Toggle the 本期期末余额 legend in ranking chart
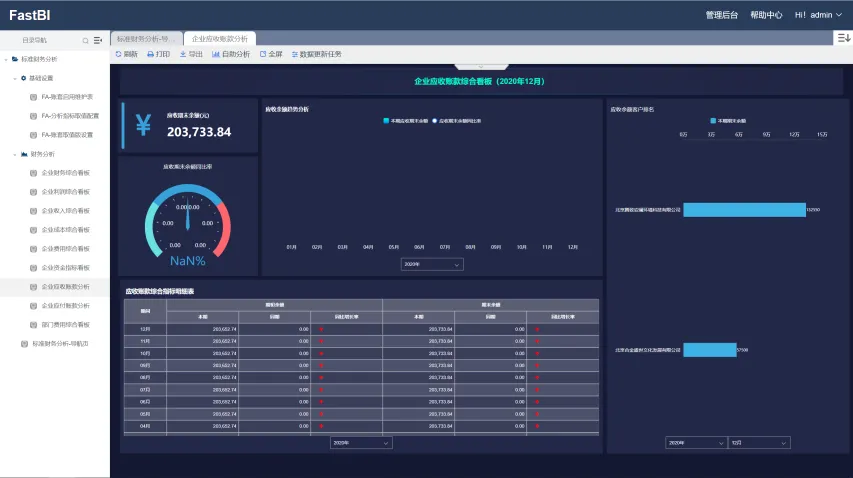This screenshot has width=853, height=478. coord(728,121)
